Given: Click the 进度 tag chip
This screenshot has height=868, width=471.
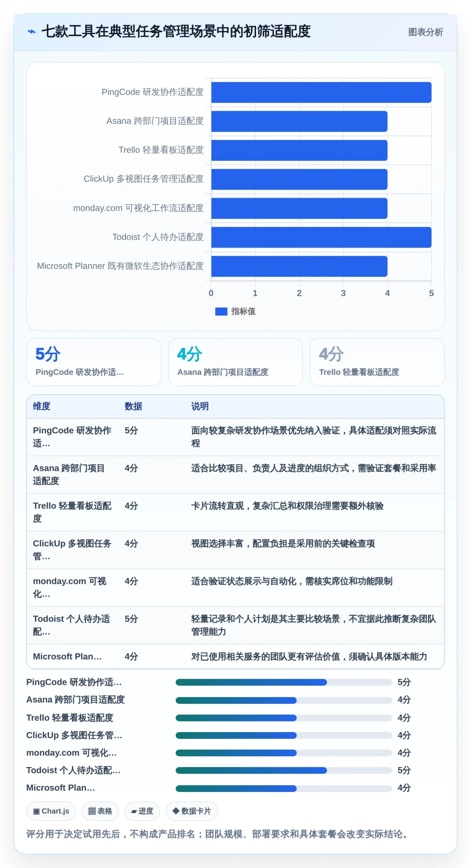Looking at the screenshot, I should pyautogui.click(x=142, y=811).
